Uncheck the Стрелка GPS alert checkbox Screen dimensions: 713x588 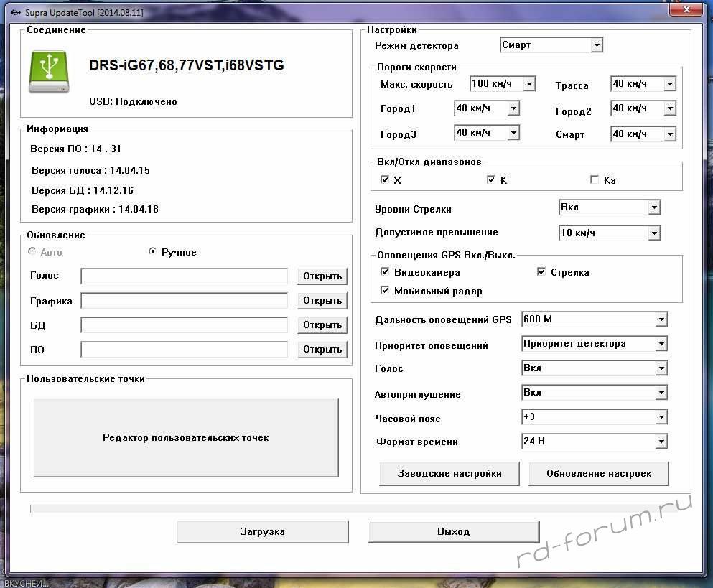tap(541, 273)
